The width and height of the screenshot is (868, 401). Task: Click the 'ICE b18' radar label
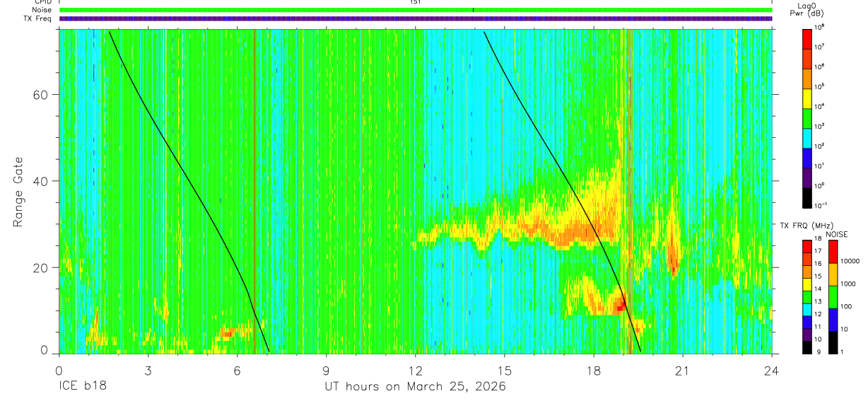tap(83, 387)
